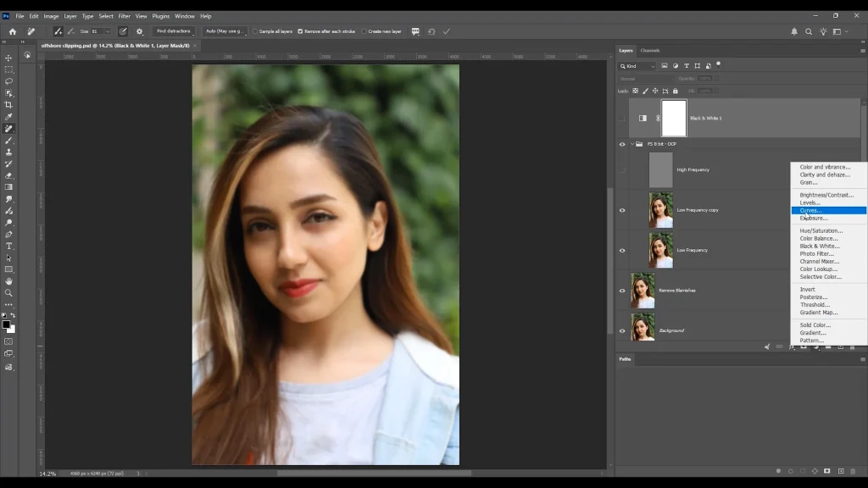
Task: Show the Black & White 1 layer
Action: point(622,119)
